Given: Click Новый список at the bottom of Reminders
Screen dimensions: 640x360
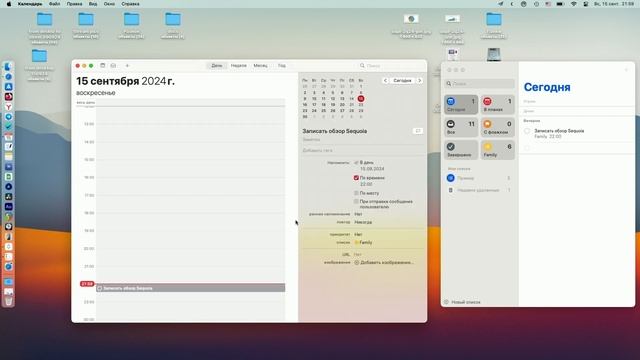Looking at the screenshot, I should pos(462,302).
